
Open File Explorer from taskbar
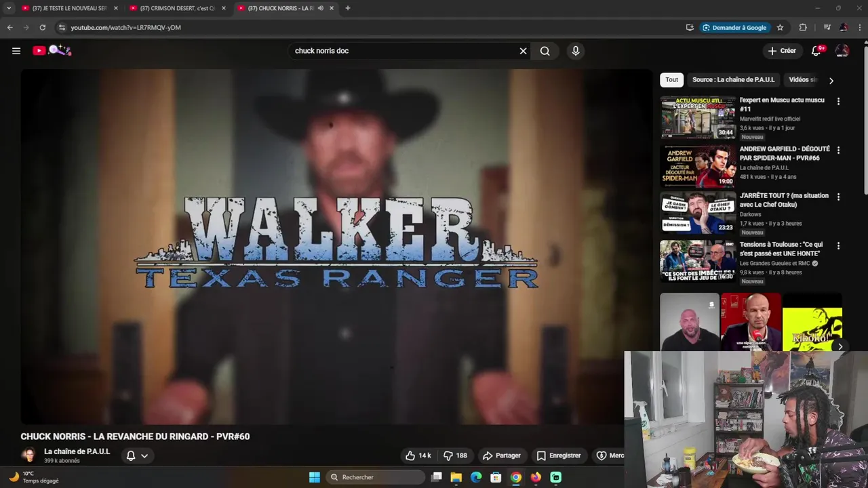pos(456,477)
